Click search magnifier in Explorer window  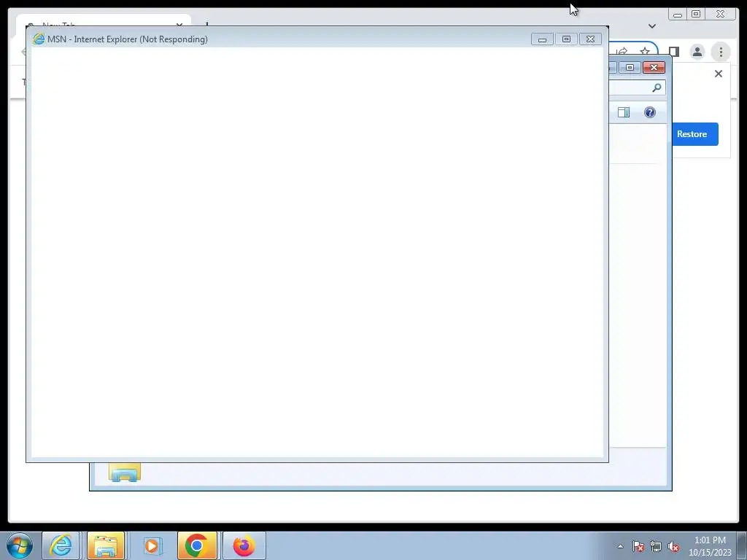pos(657,87)
